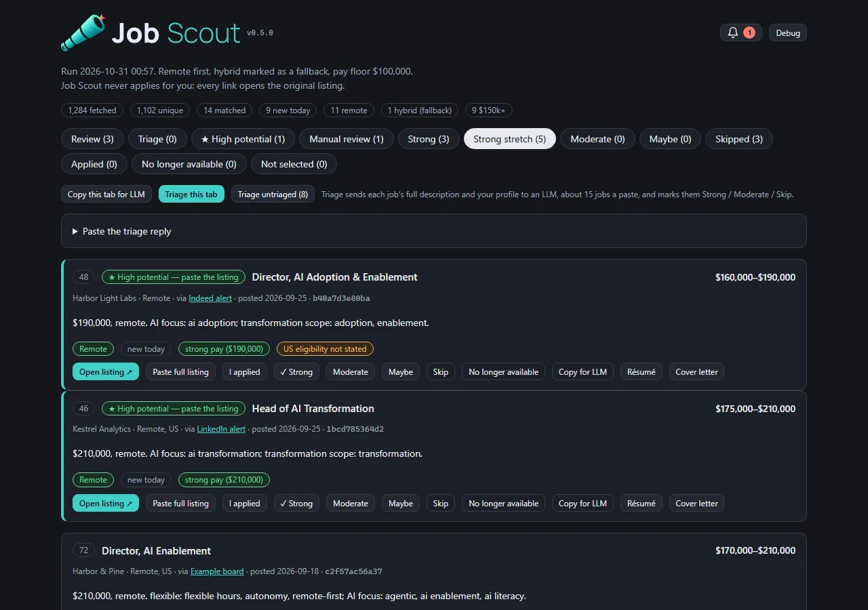Image resolution: width=868 pixels, height=610 pixels.
Task: Click Triage untriaged (8)
Action: point(273,195)
